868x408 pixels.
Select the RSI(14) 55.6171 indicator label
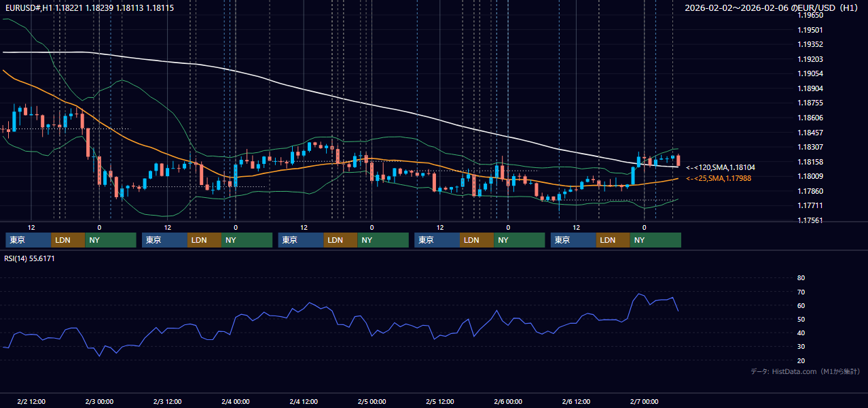click(30, 258)
